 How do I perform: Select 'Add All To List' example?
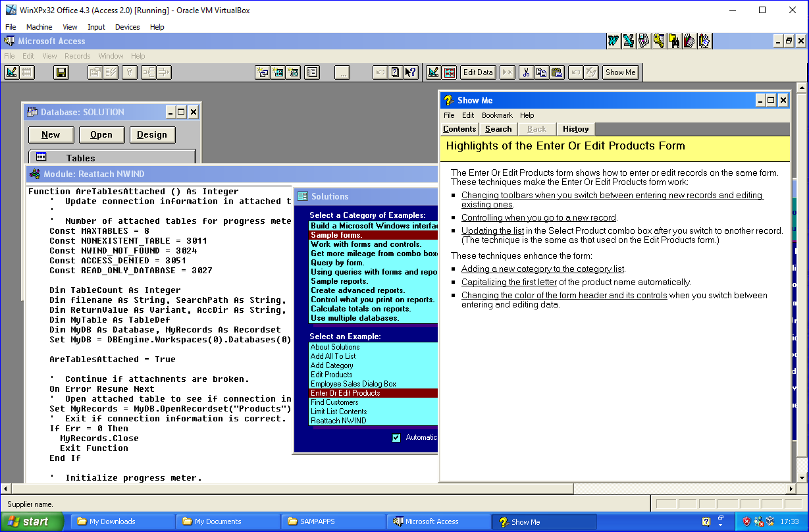click(373, 356)
